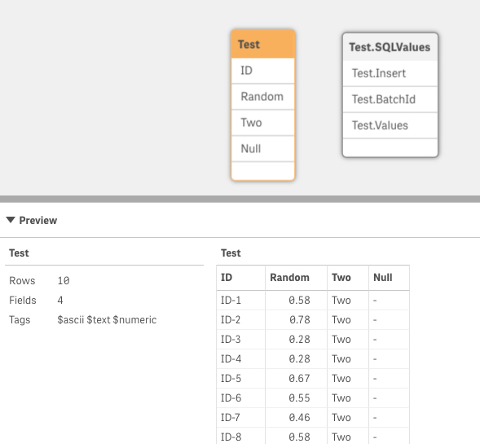Image resolution: width=480 pixels, height=448 pixels.
Task: Click the Random field in Test table
Action: click(x=263, y=97)
